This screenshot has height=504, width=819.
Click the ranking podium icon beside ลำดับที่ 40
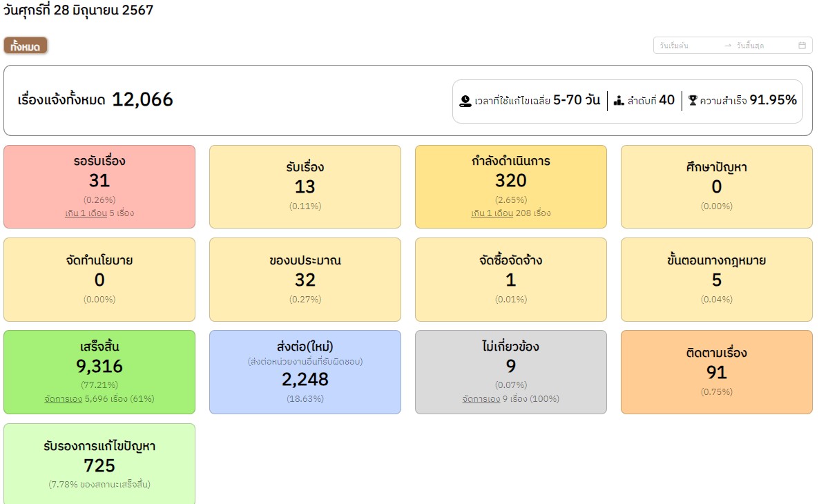click(619, 101)
